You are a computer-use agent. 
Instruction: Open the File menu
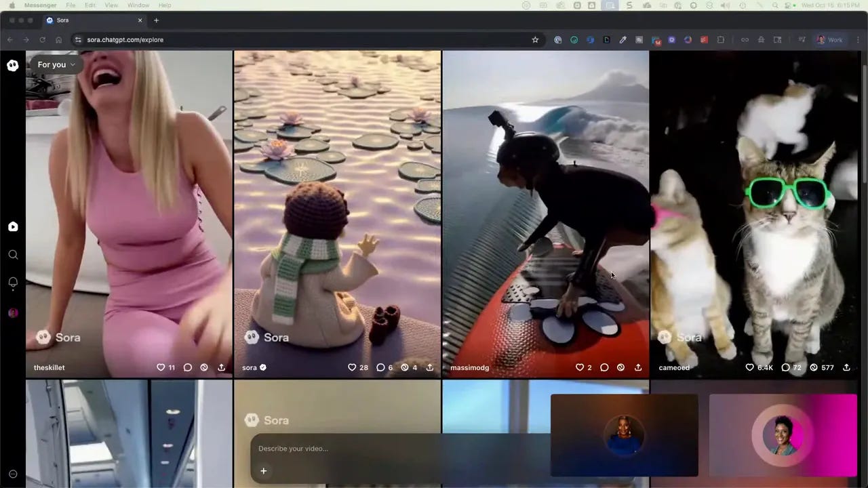(x=71, y=5)
